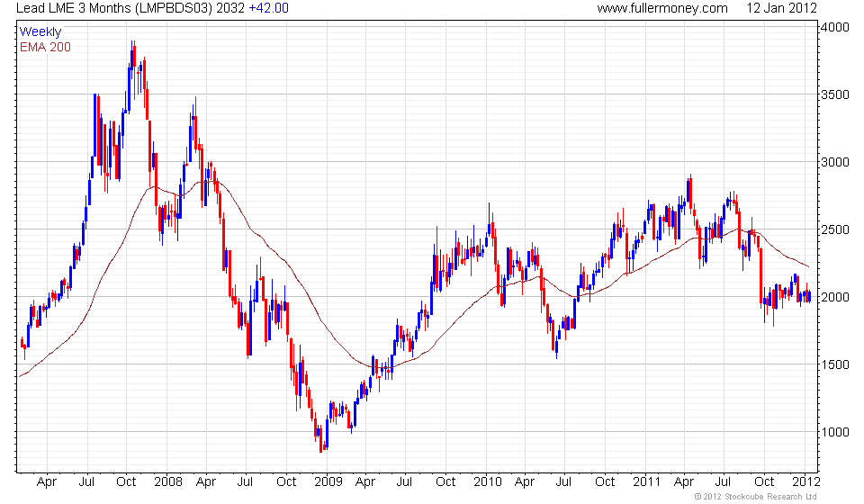
Task: Click the red 'EMA 200' legend label
Action: (45, 48)
